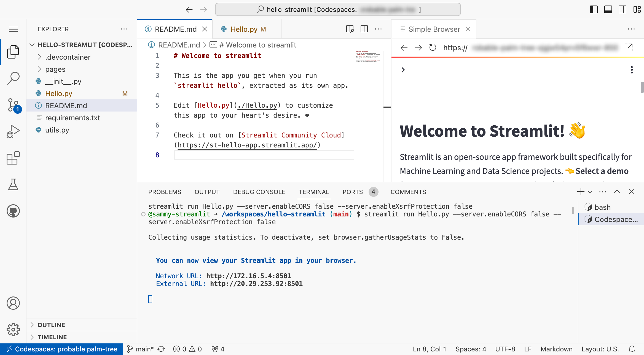Image resolution: width=644 pixels, height=355 pixels.
Task: Toggle secondary side bar visibility
Action: pos(622,9)
